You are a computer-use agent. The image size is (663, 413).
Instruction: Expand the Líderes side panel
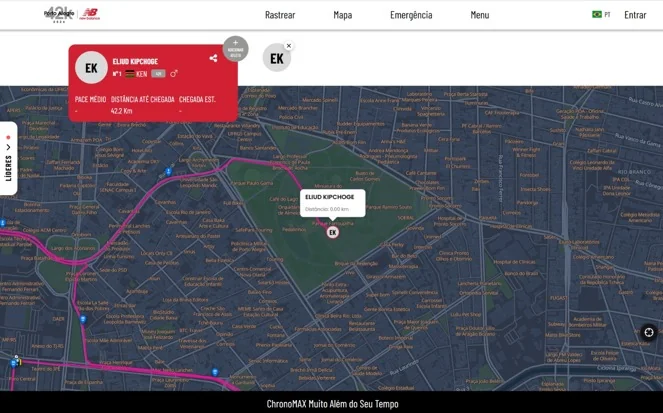8,159
